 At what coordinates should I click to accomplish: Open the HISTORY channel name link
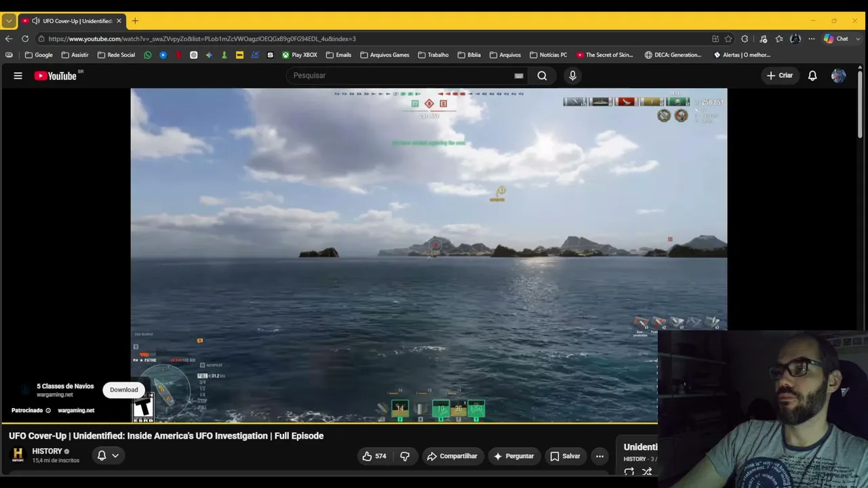coord(47,451)
